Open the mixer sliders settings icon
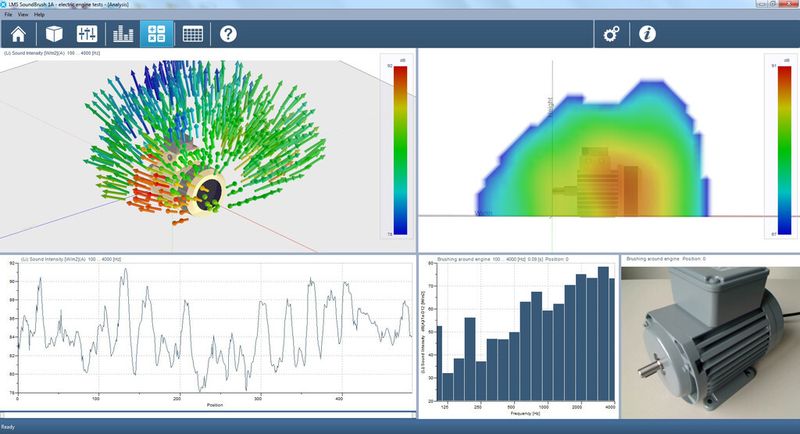 coord(87,34)
